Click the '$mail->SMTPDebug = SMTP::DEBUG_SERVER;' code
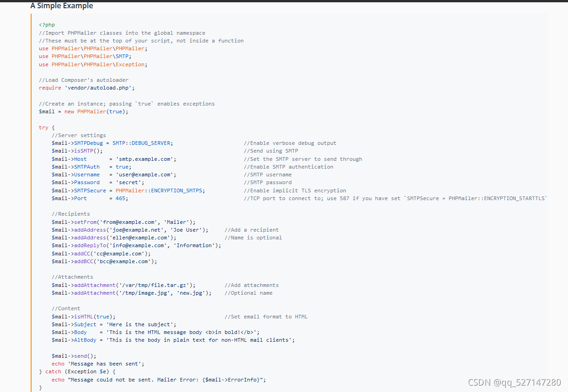 pyautogui.click(x=113, y=143)
